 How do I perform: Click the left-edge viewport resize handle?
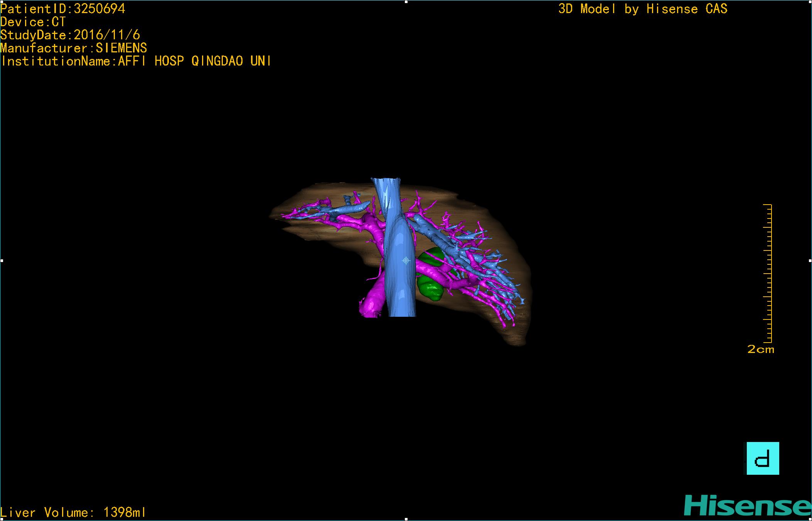(2, 261)
